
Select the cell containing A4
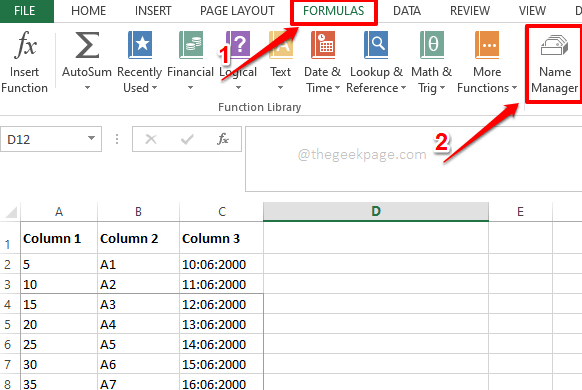(138, 324)
